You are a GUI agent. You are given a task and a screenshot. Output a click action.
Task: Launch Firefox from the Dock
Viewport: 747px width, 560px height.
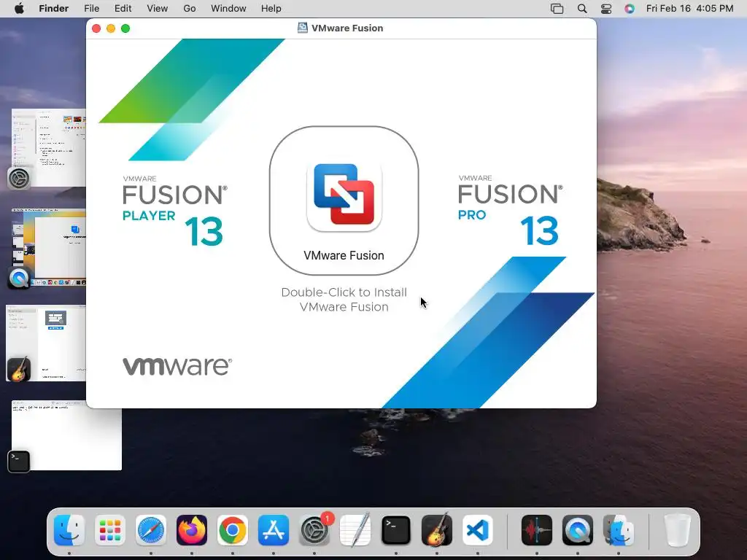192,530
